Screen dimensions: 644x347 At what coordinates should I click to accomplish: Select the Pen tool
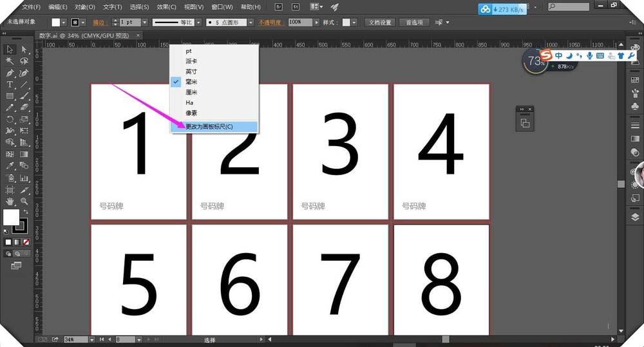(10, 73)
